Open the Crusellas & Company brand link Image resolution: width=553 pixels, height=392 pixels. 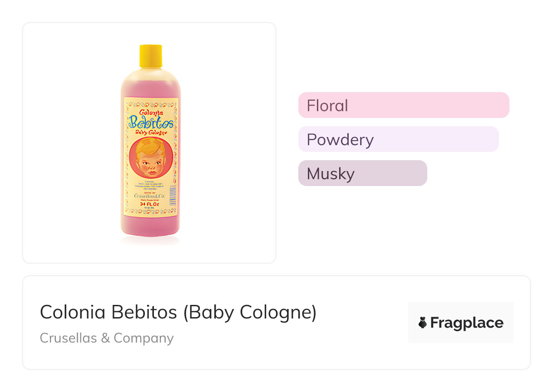107,338
